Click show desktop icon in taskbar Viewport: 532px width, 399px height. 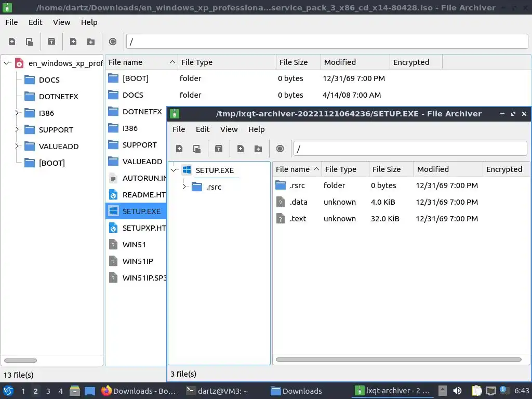tap(89, 391)
